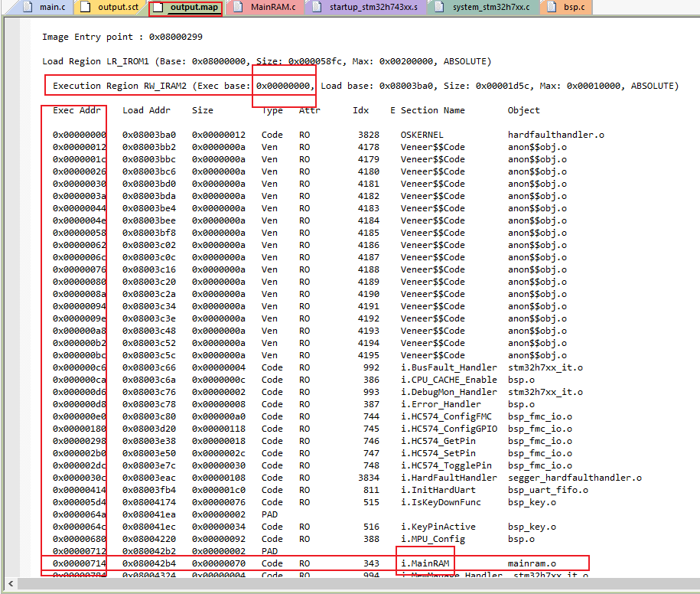
Task: Click the mainram.o object name
Action: (x=532, y=563)
